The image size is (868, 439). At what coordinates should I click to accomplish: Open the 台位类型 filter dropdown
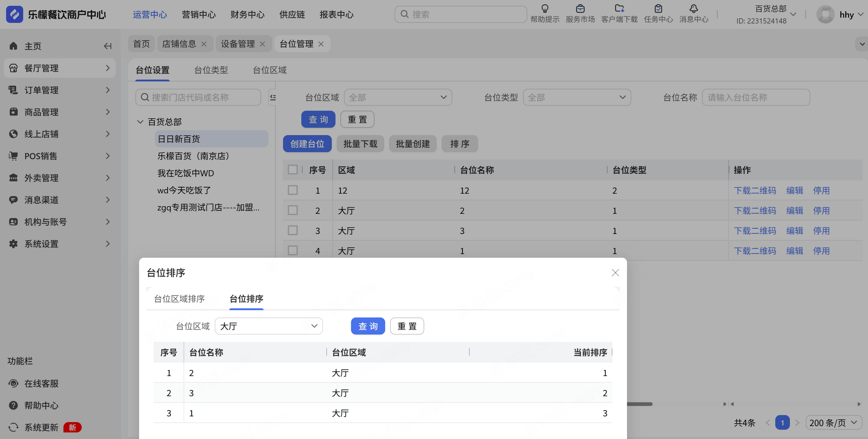coord(577,98)
